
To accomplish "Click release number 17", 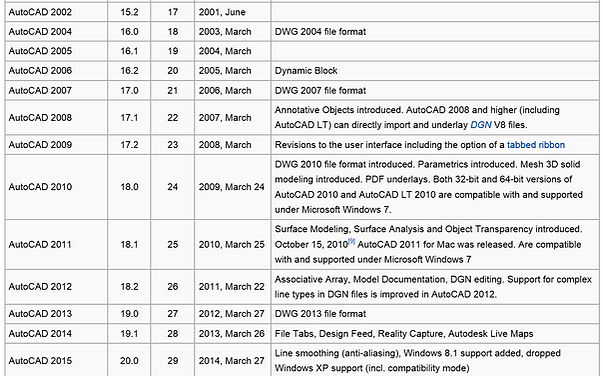I will (173, 12).
